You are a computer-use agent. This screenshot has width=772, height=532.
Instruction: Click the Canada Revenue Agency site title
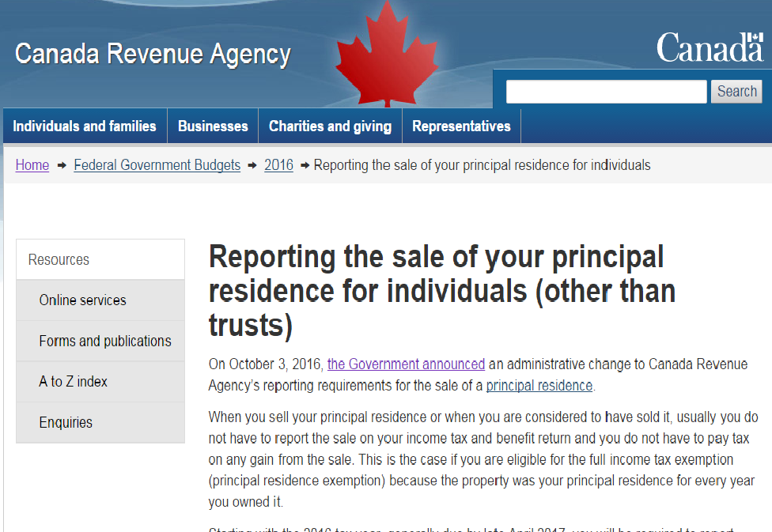153,54
